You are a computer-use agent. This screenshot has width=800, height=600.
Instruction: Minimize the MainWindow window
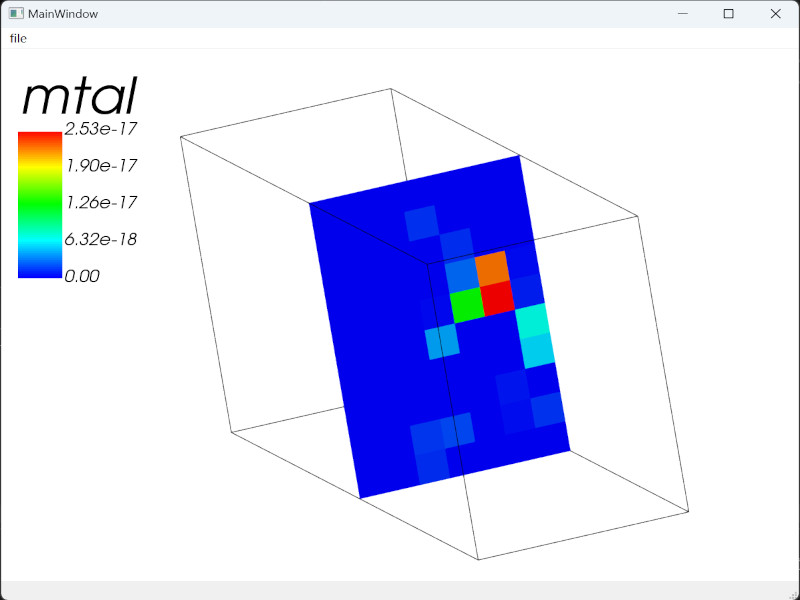coord(683,14)
